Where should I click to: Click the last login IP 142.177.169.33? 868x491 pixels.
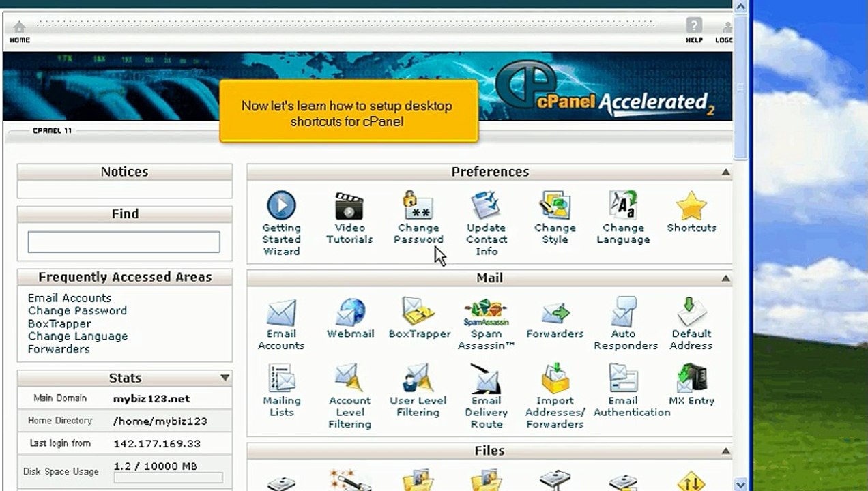(157, 443)
